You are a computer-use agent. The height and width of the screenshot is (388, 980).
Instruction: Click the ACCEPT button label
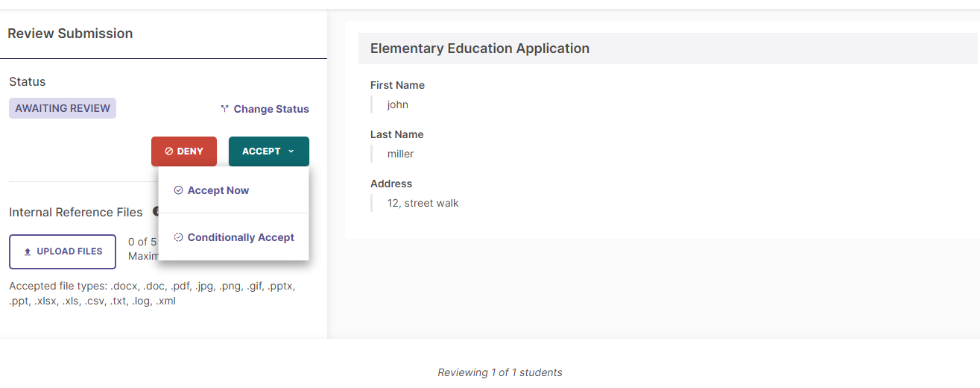[x=261, y=151]
